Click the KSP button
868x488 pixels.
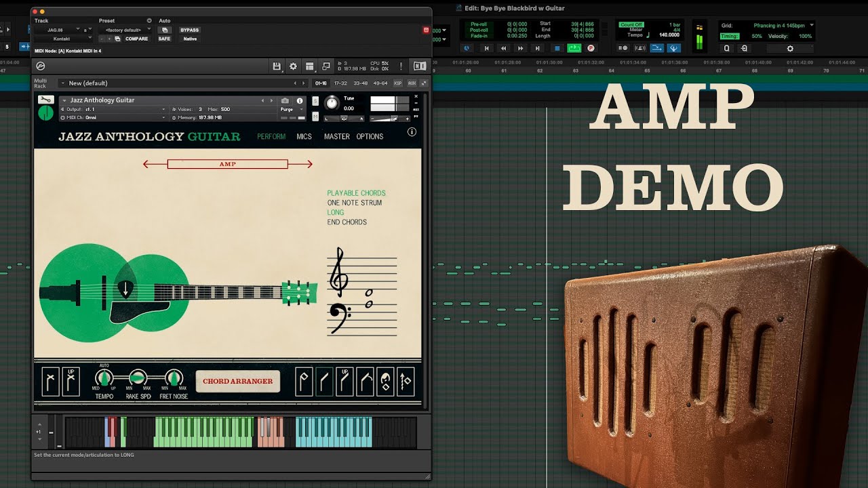(x=398, y=83)
